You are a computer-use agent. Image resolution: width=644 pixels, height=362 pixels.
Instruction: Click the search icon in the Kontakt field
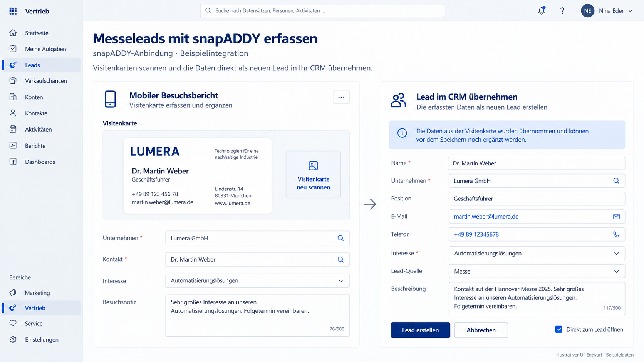point(340,259)
